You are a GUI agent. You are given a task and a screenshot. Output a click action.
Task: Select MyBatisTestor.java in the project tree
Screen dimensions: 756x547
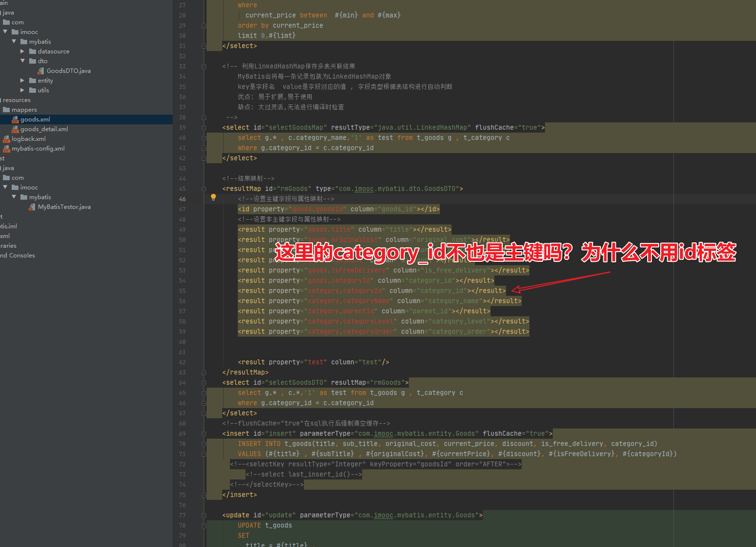tap(64, 207)
